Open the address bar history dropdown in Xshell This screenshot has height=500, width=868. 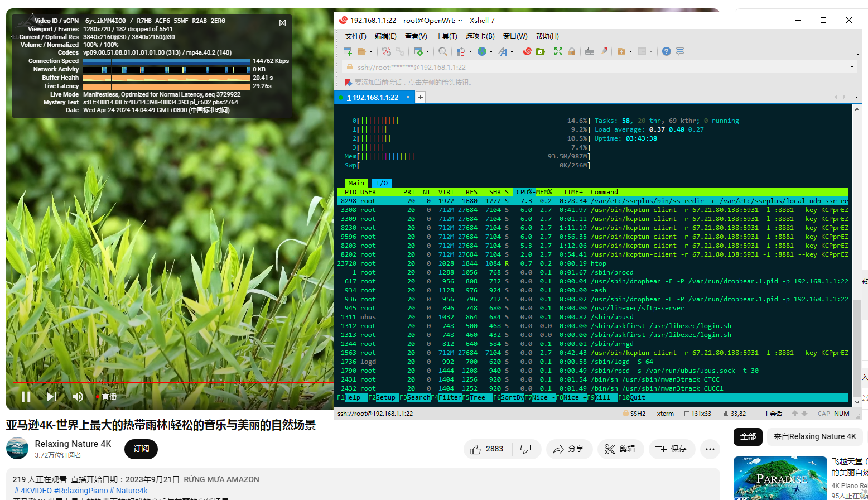(x=852, y=67)
